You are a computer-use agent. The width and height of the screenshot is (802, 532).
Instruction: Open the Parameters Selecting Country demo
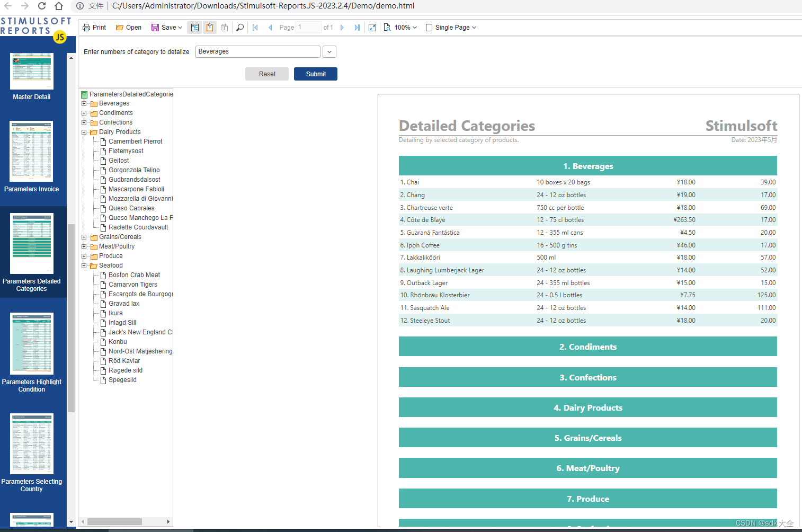point(31,444)
